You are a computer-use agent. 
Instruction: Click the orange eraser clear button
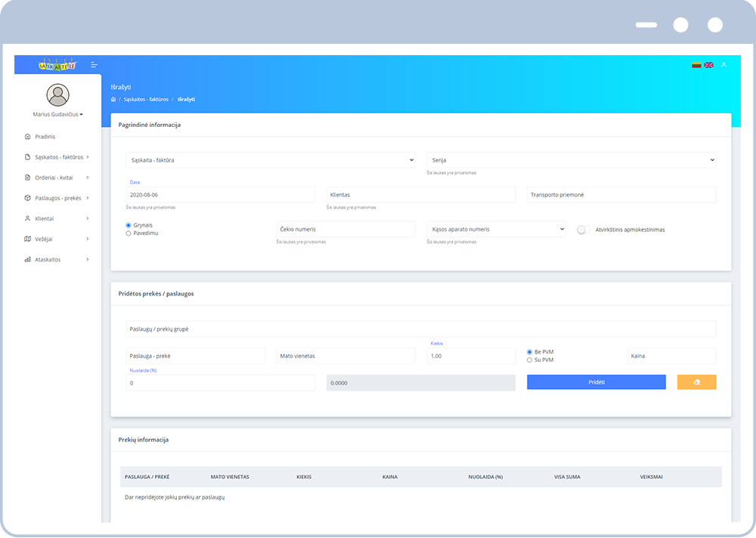point(697,382)
